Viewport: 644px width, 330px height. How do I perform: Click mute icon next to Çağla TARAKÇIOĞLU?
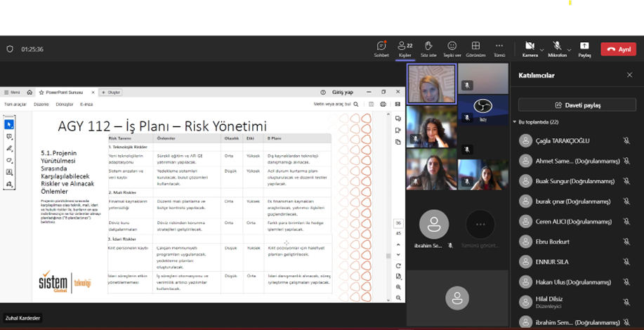pyautogui.click(x=626, y=141)
